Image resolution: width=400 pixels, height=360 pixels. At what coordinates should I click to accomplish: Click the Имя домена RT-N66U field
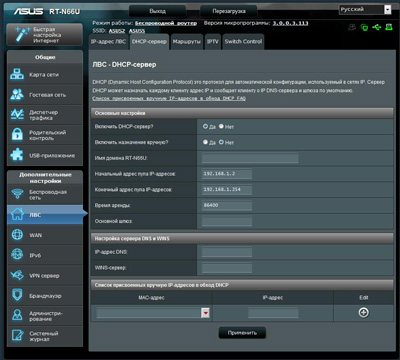(250, 158)
